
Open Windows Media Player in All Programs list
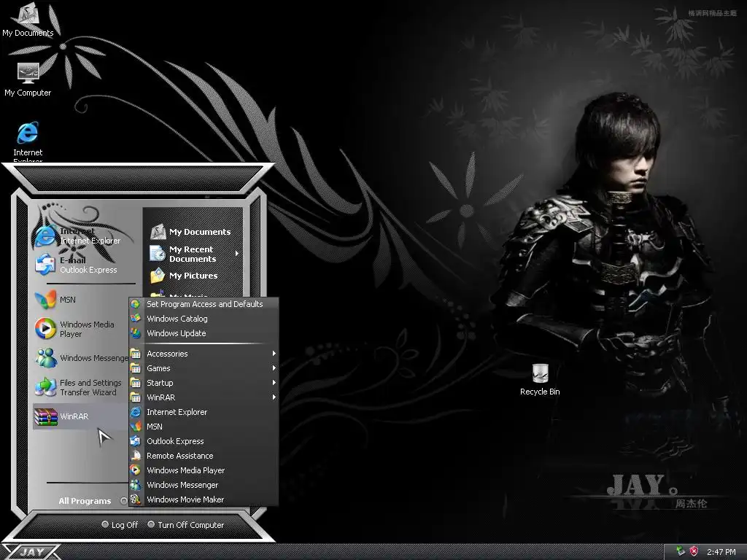[204, 470]
